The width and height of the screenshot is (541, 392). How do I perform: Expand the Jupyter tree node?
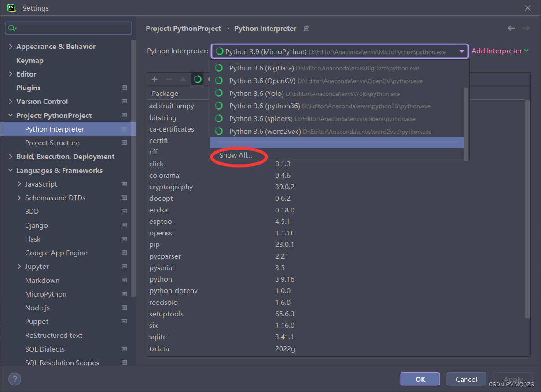[19, 267]
